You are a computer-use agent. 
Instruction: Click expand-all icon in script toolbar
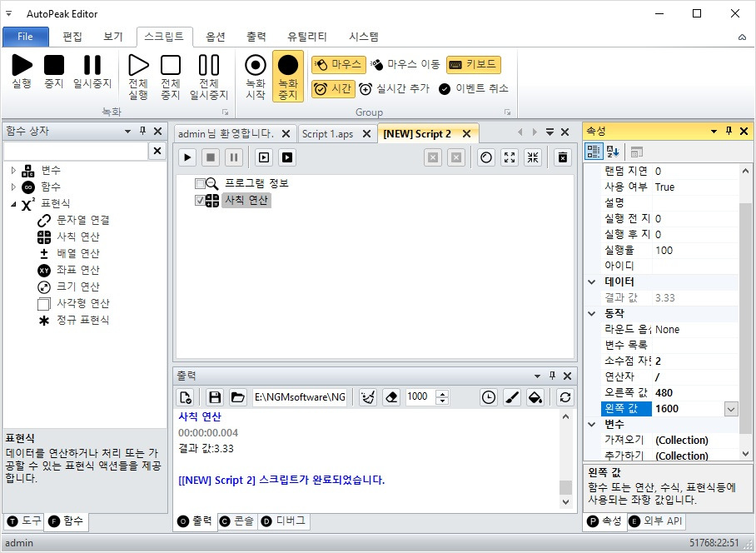[510, 157]
